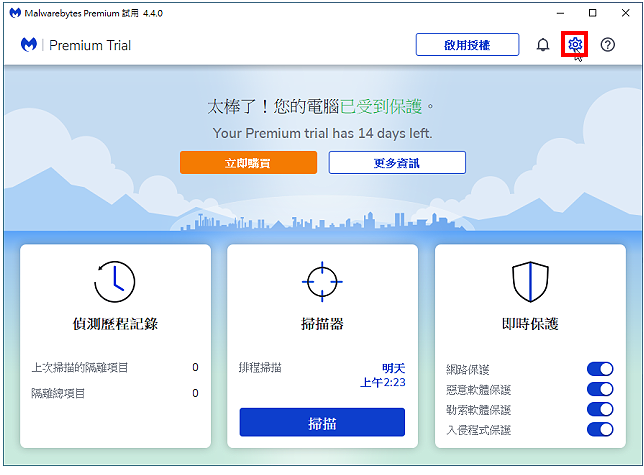Click the 排程掃描 scheduled scan label
The width and height of the screenshot is (644, 475).
click(x=260, y=367)
